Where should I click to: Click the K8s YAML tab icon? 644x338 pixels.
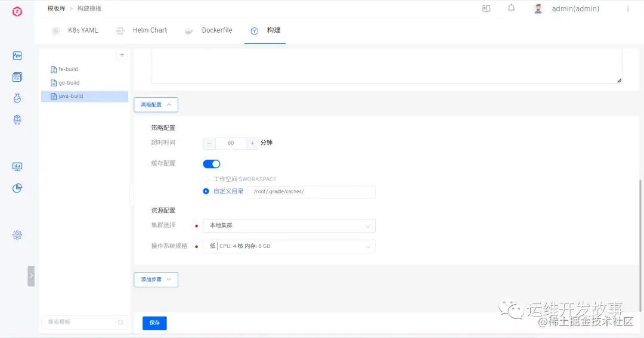coord(55,31)
